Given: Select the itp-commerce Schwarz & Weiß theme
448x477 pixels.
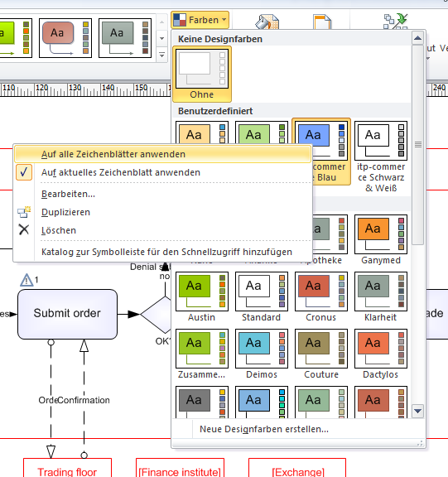Looking at the screenshot, I should coord(381,157).
